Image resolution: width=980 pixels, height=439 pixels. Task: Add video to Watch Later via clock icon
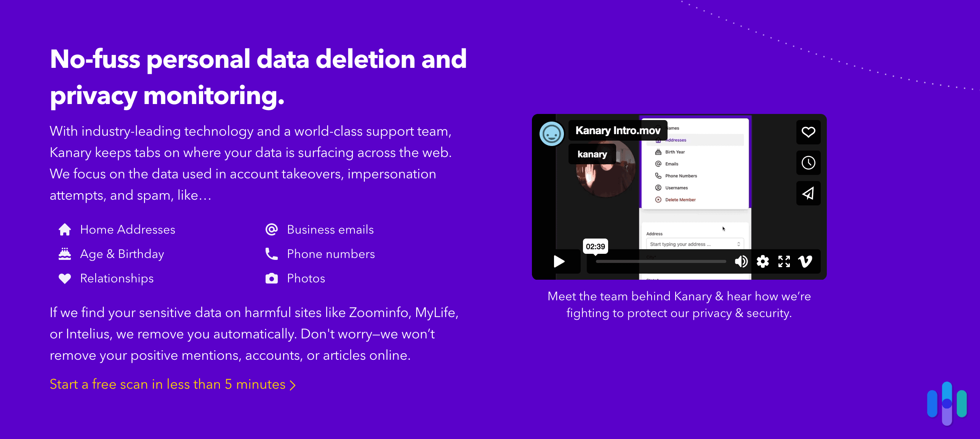(x=808, y=163)
